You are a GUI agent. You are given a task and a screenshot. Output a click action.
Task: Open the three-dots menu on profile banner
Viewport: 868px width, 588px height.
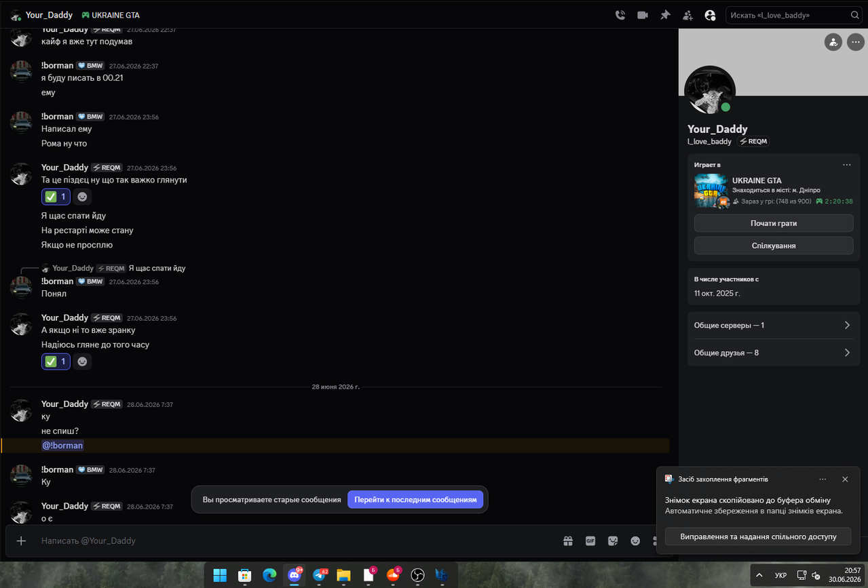point(854,42)
